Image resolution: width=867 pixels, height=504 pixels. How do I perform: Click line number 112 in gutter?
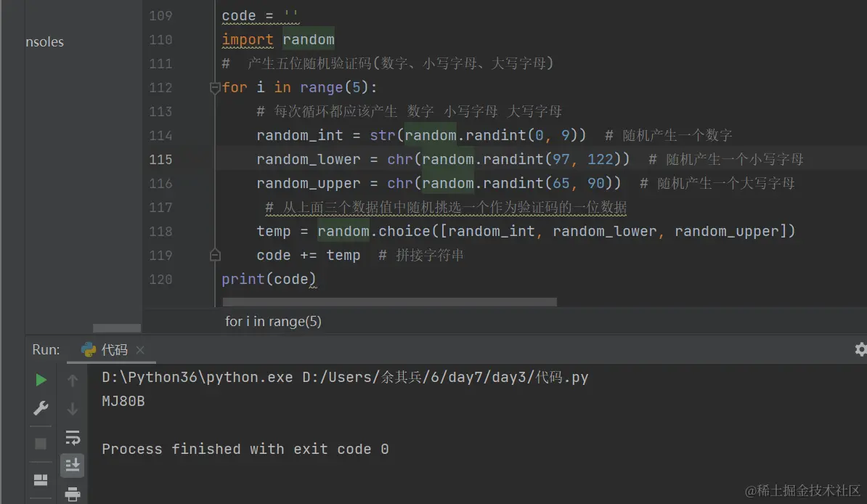160,87
